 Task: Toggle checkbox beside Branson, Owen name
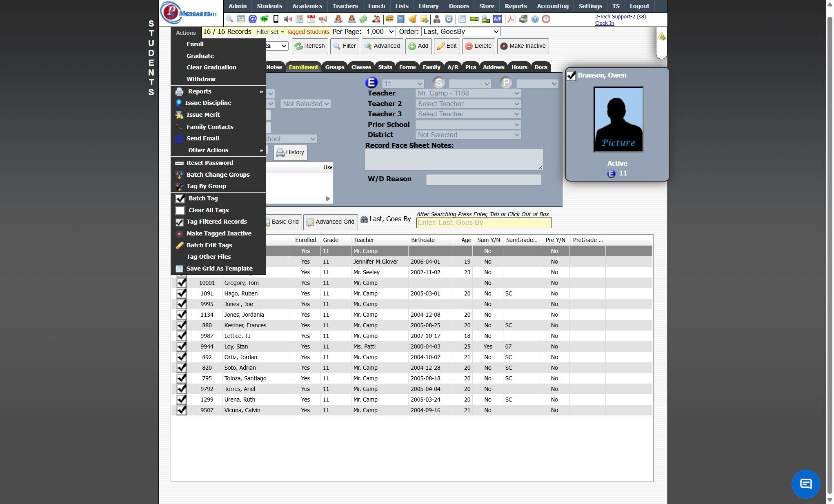click(571, 75)
